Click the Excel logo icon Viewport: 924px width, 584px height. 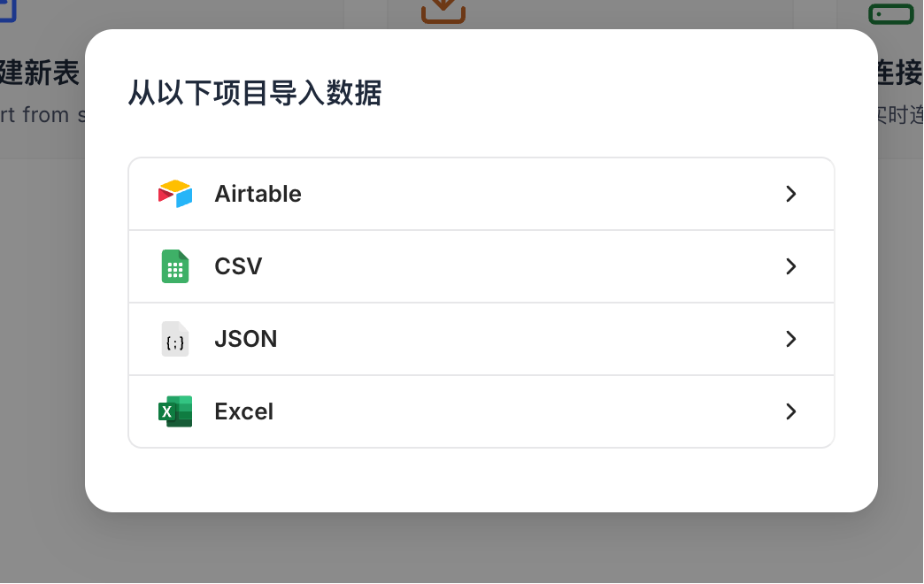tap(175, 411)
